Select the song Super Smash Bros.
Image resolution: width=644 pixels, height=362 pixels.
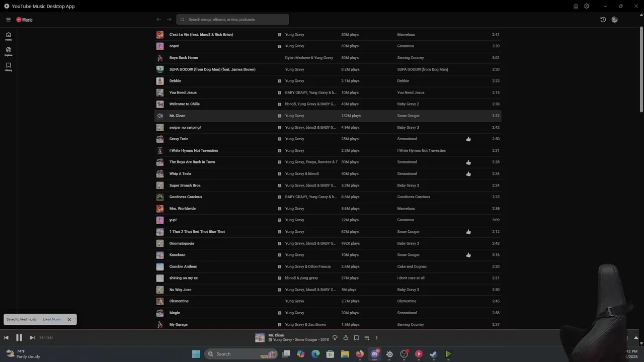point(185,186)
